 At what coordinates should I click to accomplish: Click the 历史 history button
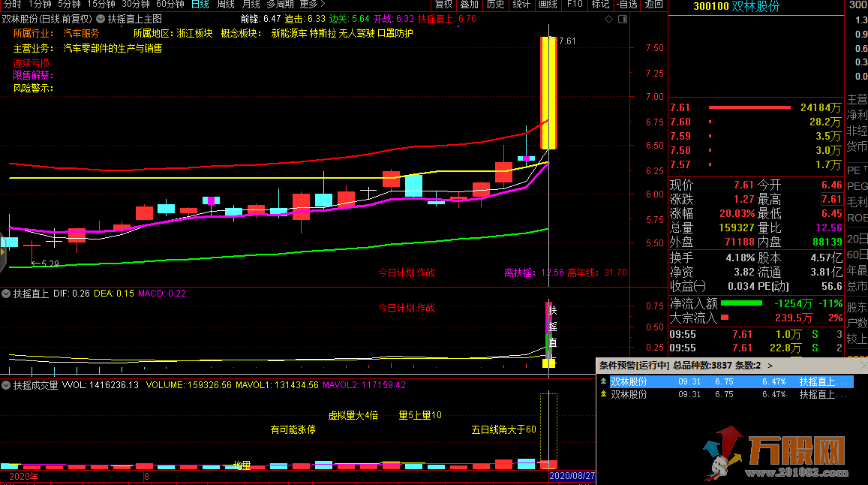tap(495, 5)
